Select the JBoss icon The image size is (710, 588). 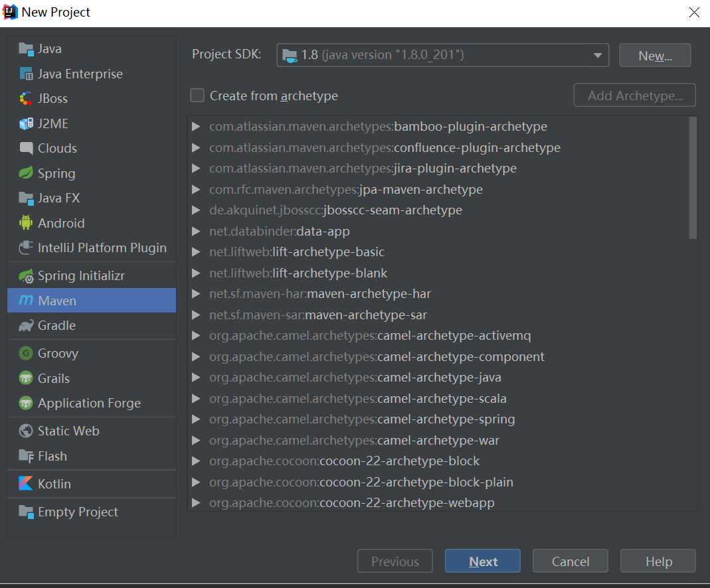coord(26,98)
